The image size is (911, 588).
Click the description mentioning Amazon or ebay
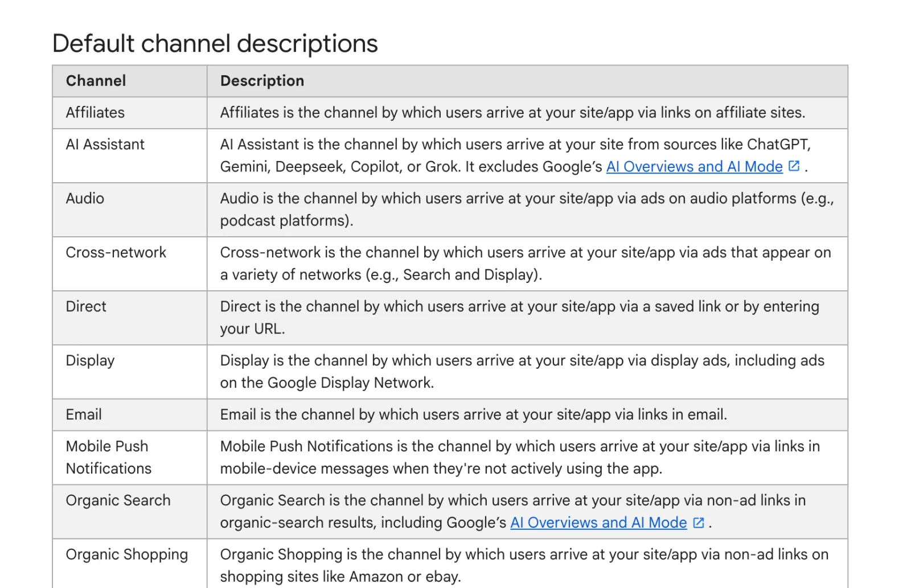(524, 565)
